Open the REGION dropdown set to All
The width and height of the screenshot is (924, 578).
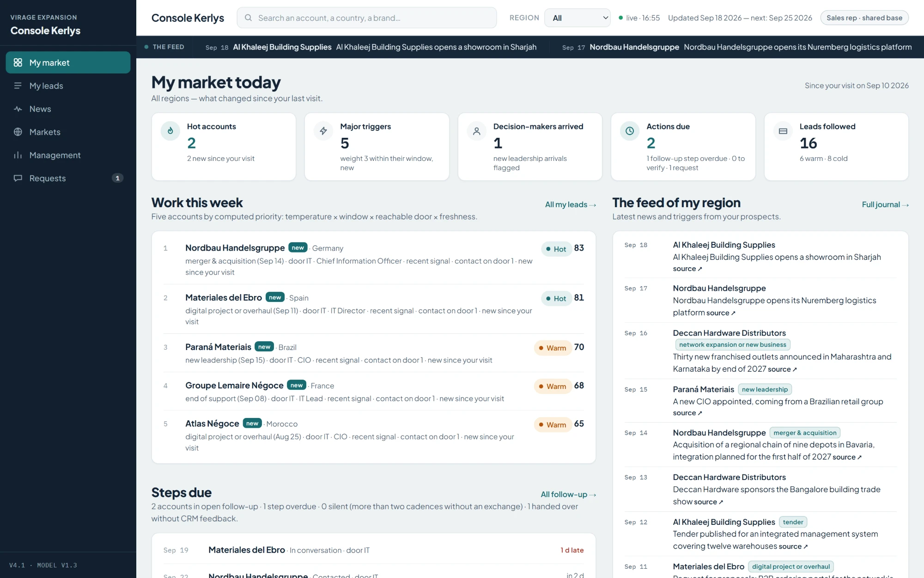[x=577, y=18]
